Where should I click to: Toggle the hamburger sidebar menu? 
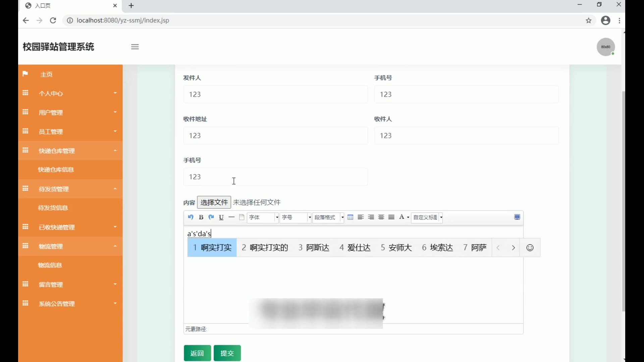[x=135, y=47]
